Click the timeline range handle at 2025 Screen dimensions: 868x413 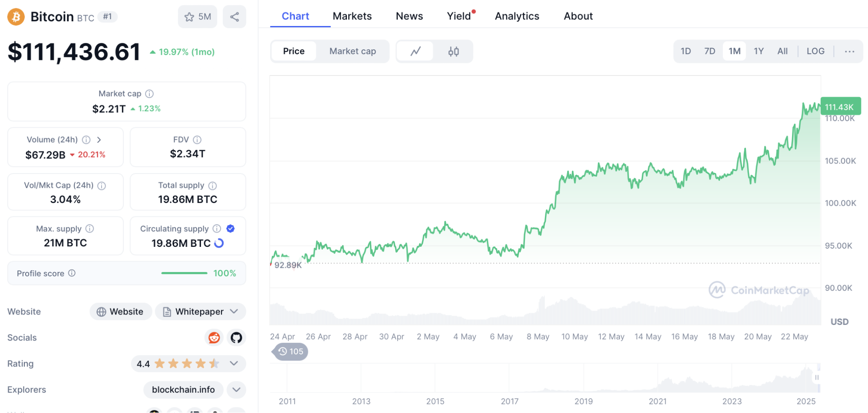pos(817,377)
